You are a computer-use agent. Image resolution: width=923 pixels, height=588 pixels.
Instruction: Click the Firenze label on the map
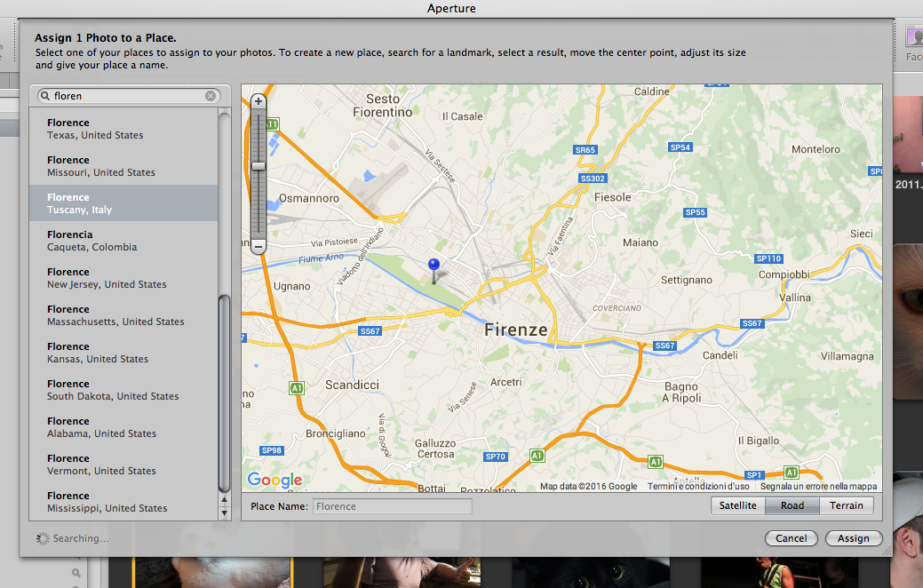(x=515, y=330)
